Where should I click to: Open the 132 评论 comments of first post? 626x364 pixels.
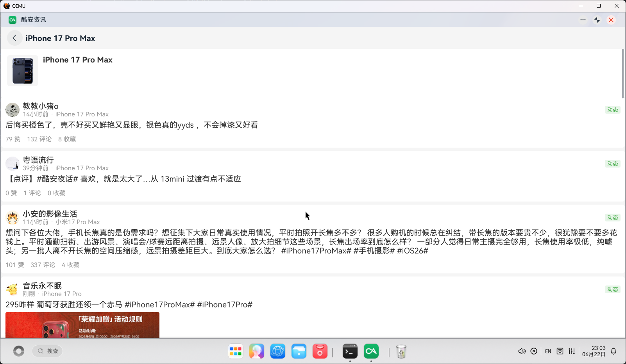tap(39, 139)
